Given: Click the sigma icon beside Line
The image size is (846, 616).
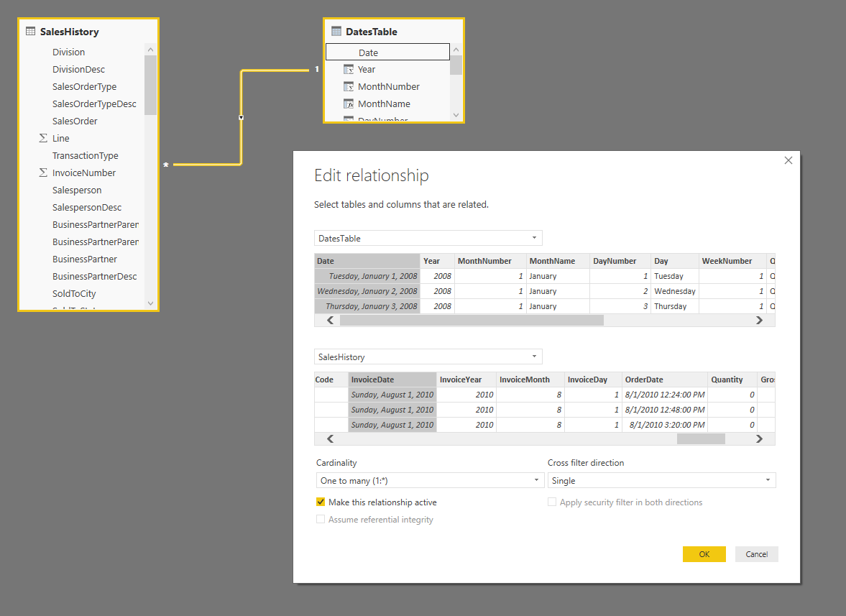Looking at the screenshot, I should coord(43,138).
